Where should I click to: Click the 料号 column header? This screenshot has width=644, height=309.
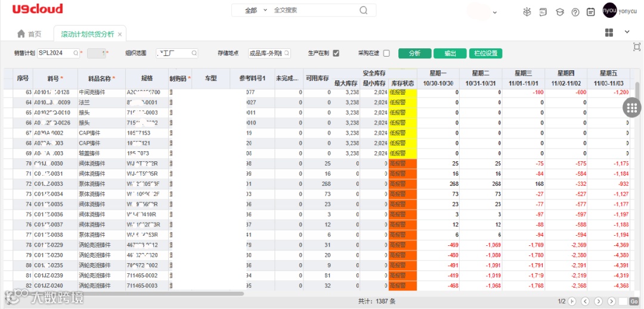coord(55,78)
